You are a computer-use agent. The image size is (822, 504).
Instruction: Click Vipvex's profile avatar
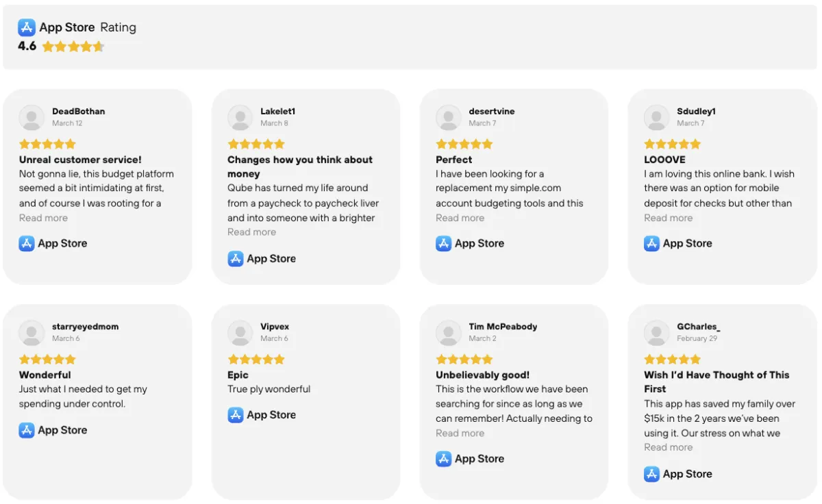coord(240,333)
